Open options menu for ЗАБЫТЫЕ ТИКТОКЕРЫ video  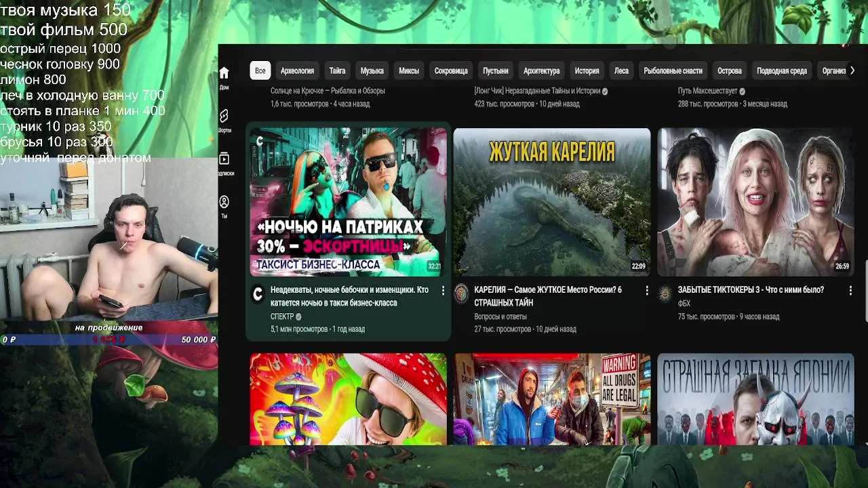tap(850, 290)
